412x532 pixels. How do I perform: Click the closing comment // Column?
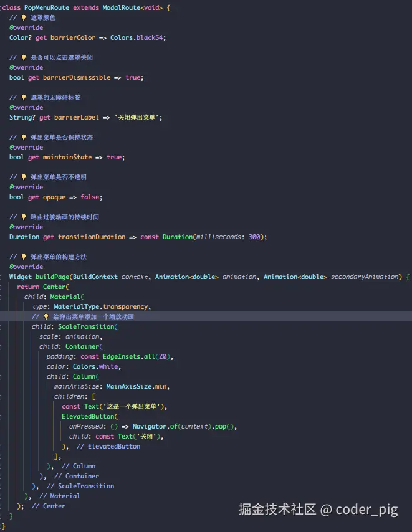[79, 467]
